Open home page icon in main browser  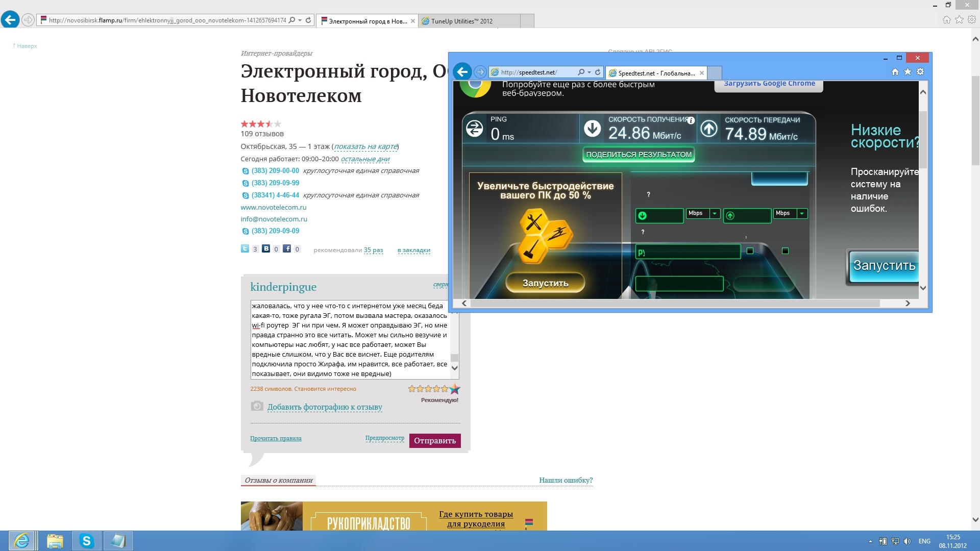(946, 20)
